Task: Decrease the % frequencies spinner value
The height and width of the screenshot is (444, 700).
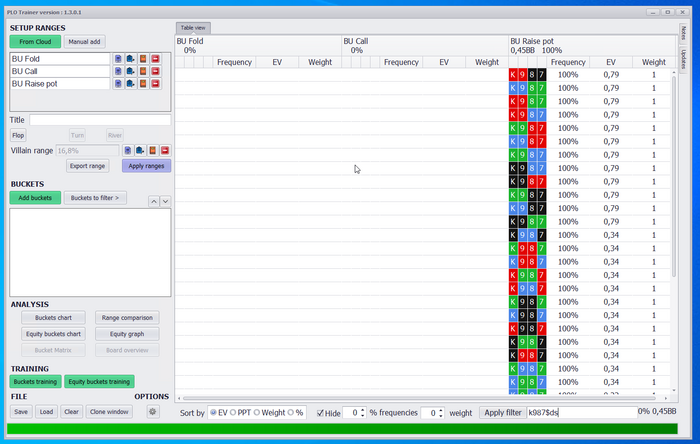Action: (362, 415)
